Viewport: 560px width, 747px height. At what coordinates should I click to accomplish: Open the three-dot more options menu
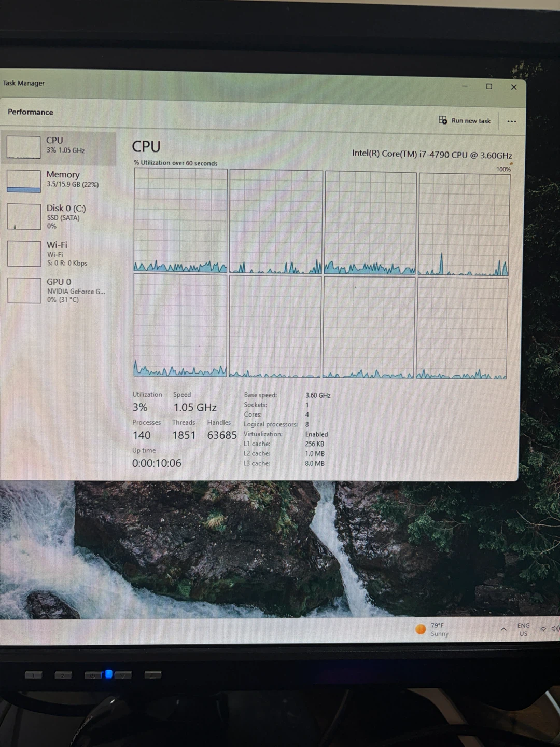pos(512,121)
